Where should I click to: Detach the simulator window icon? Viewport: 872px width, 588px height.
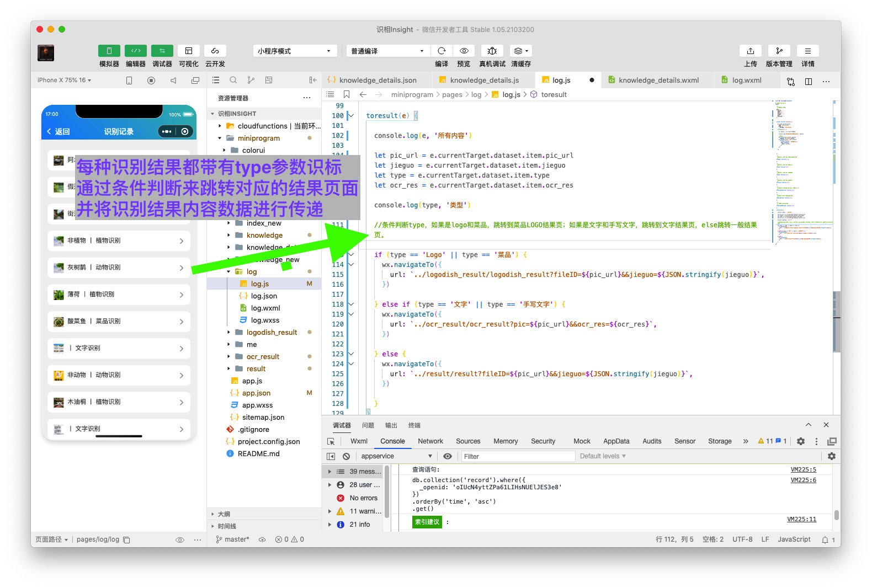(x=195, y=81)
